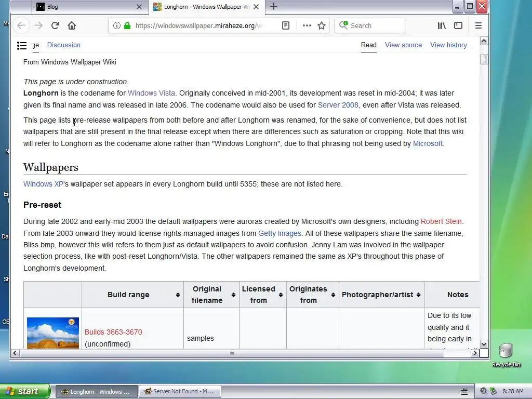Open the Robert Stein red link

[441, 221]
